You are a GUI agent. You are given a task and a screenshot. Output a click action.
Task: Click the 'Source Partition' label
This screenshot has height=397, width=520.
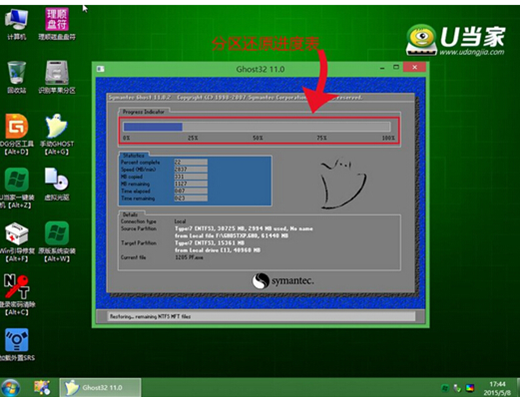click(138, 229)
